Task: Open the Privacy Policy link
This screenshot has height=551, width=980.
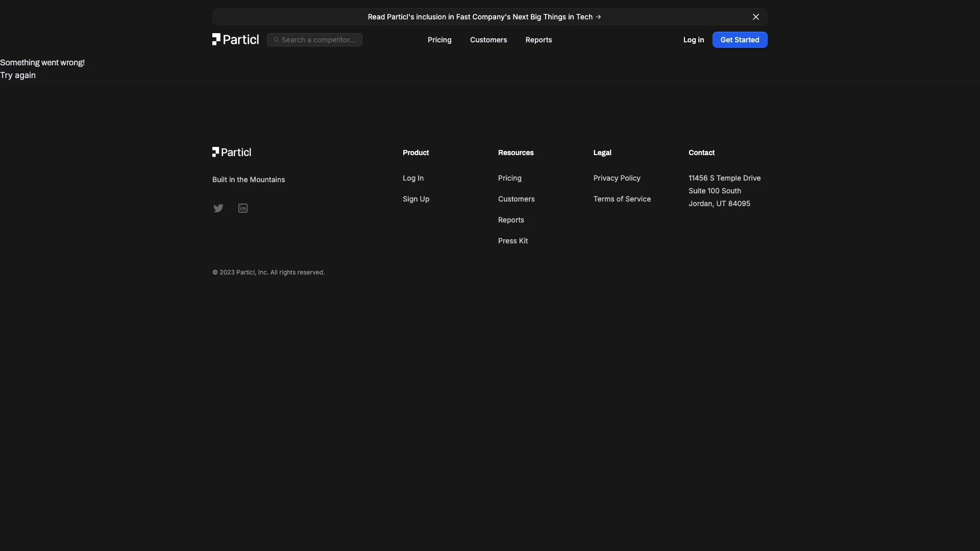Action: (617, 178)
